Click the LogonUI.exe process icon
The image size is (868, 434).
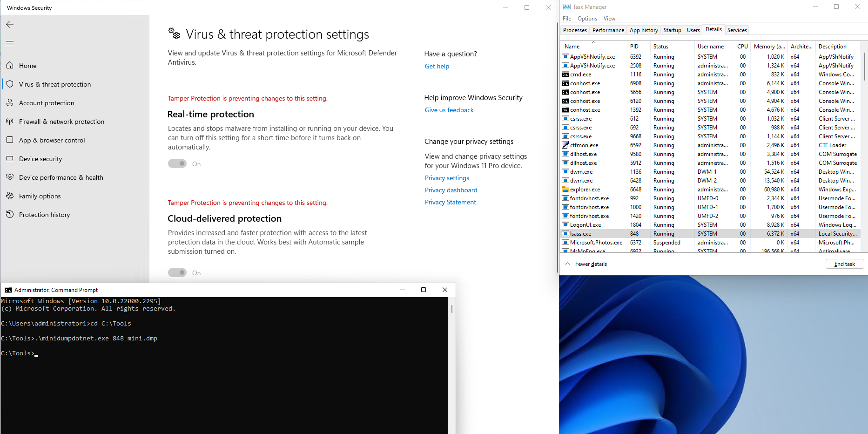[x=565, y=224]
